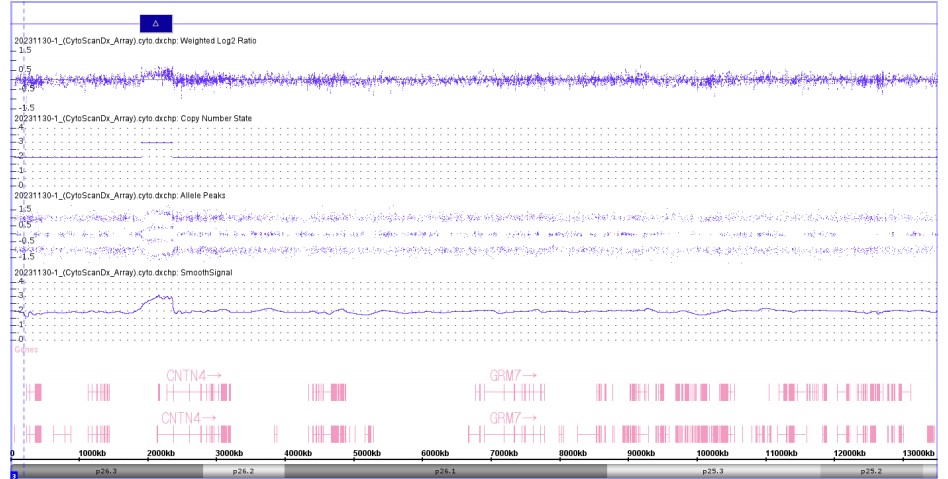The height and width of the screenshot is (479, 948).
Task: Click the 2000kb coordinate on the ruler
Action: (x=161, y=454)
